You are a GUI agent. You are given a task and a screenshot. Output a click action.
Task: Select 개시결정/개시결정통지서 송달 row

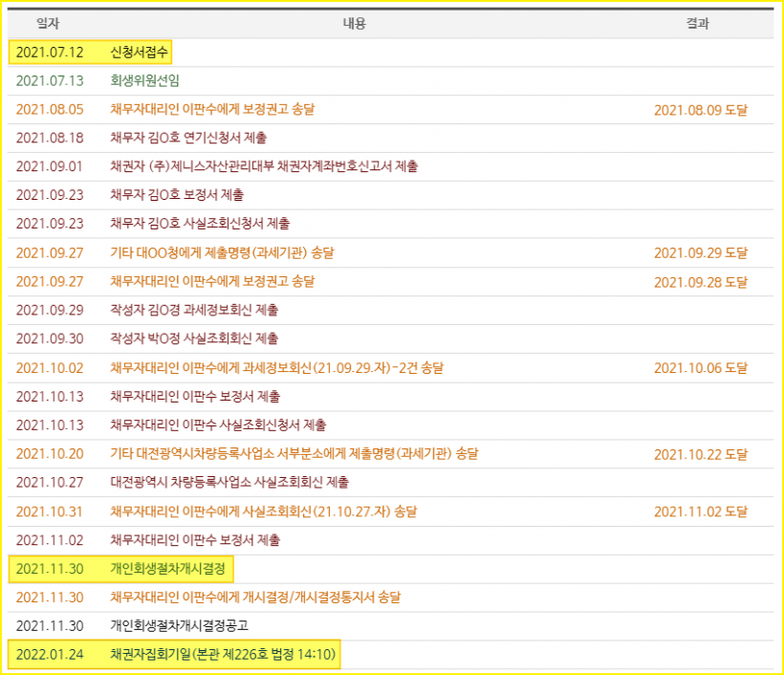390,598
